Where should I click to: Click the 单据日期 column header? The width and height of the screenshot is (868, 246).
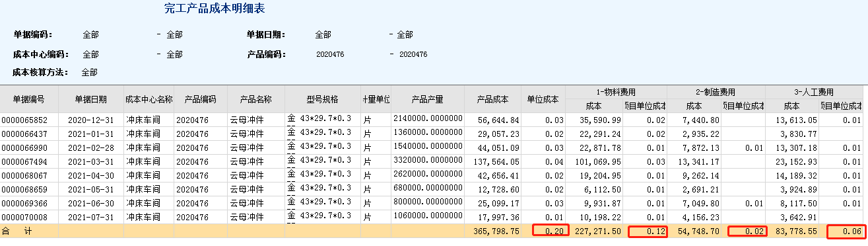[90, 99]
